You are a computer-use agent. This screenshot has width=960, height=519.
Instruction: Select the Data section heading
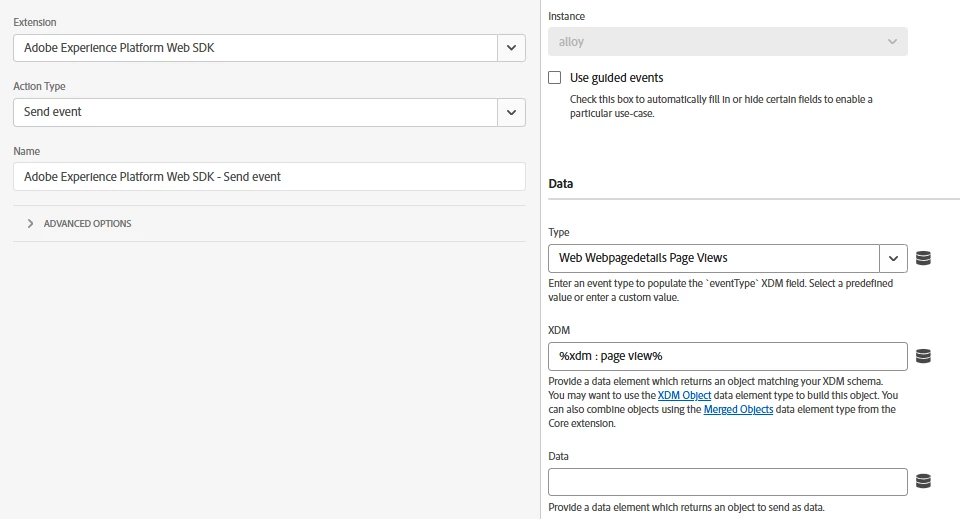(x=561, y=184)
